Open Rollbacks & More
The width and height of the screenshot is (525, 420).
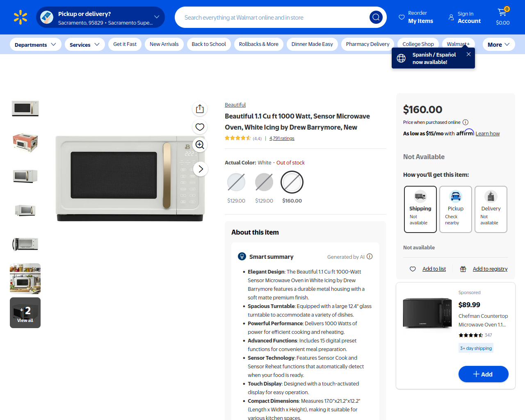[259, 44]
